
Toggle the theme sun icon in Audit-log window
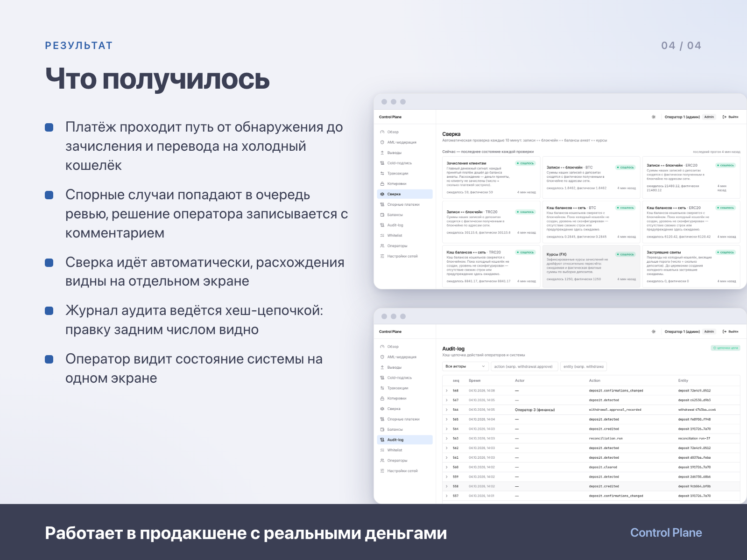(x=653, y=332)
